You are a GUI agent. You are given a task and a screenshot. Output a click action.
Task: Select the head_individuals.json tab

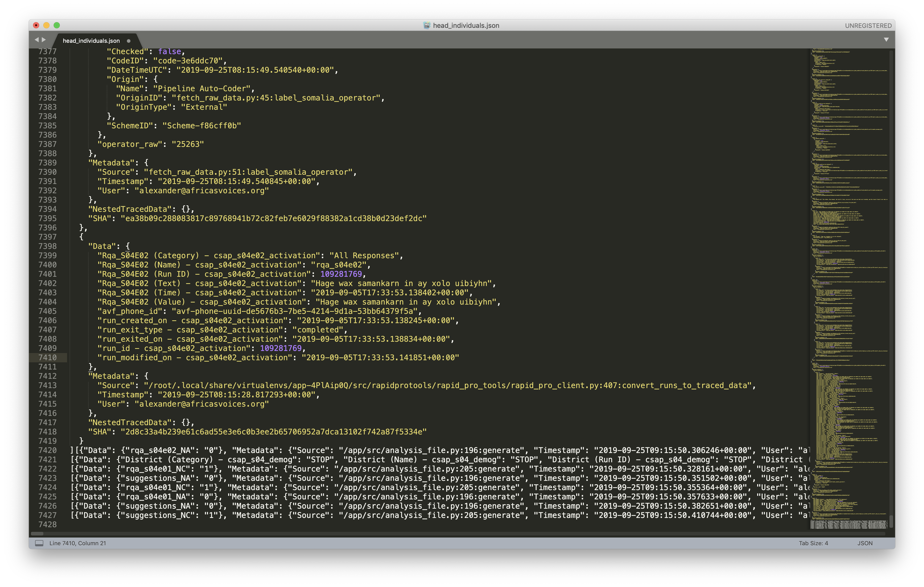91,41
